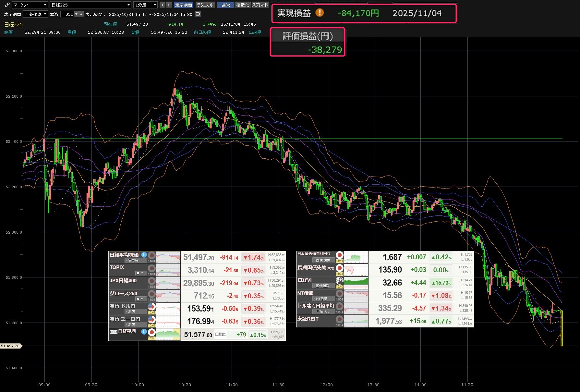This screenshot has width=580, height=392.
Task: Toggle 指数化 chart mode
Action: (x=243, y=5)
